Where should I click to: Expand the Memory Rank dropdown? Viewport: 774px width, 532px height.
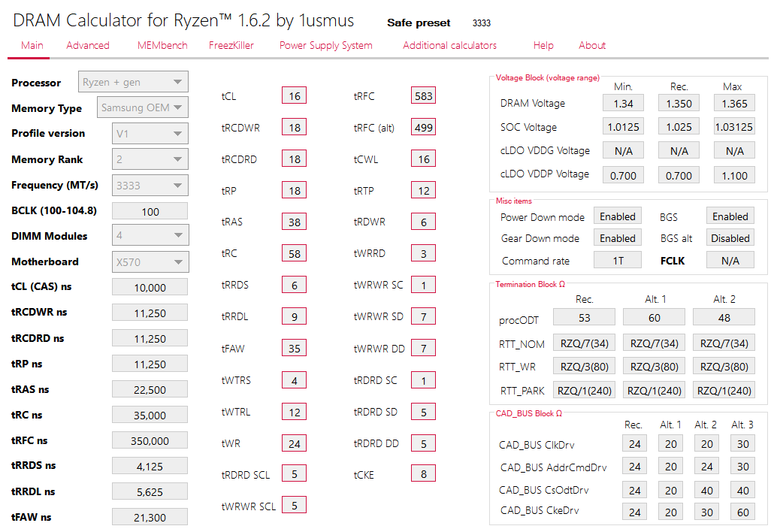[x=150, y=159]
